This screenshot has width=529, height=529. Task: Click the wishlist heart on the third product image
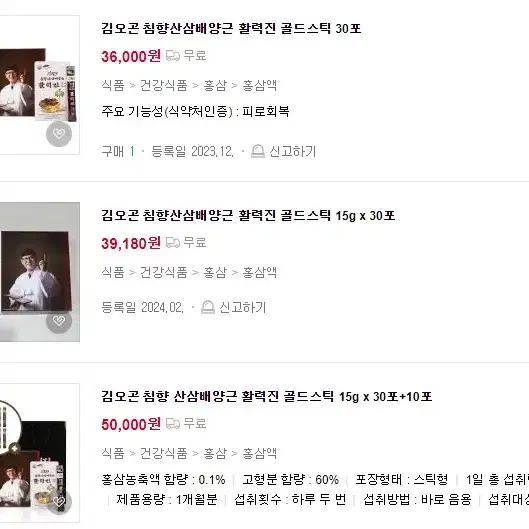[59, 502]
